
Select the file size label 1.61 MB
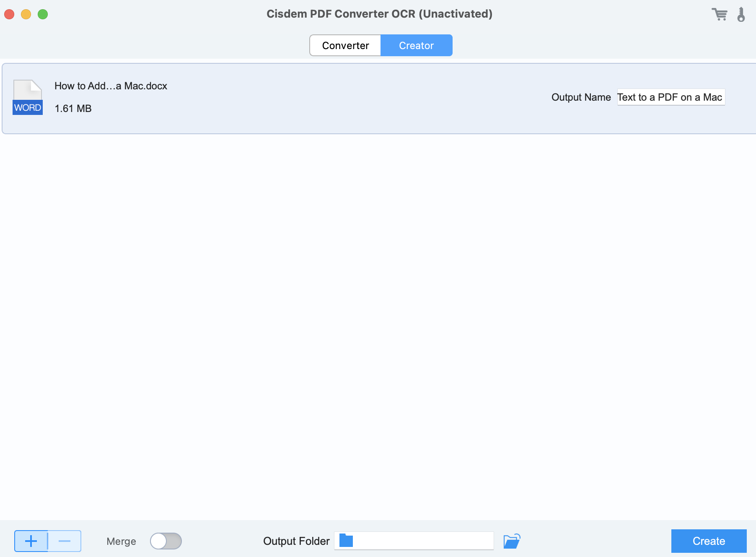pyautogui.click(x=72, y=108)
